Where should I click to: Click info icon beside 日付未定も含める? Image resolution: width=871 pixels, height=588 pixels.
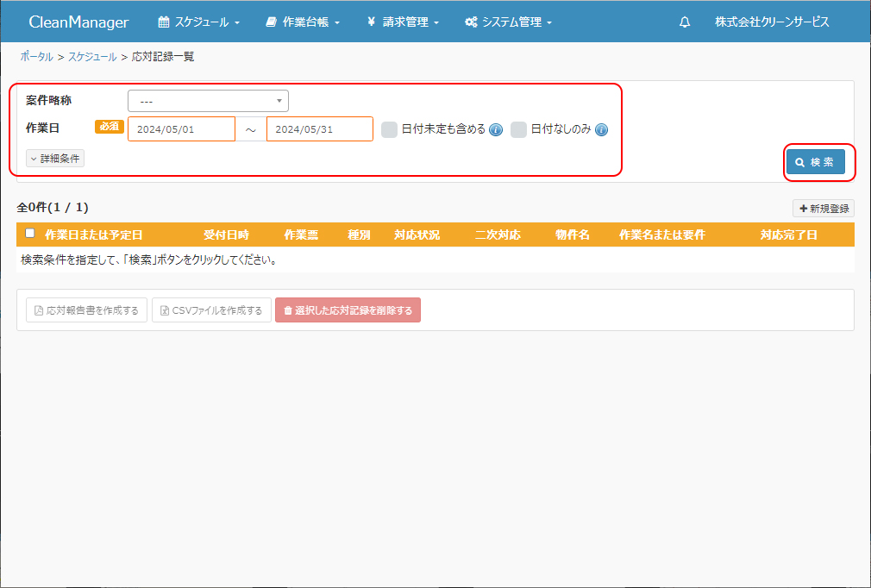[496, 130]
